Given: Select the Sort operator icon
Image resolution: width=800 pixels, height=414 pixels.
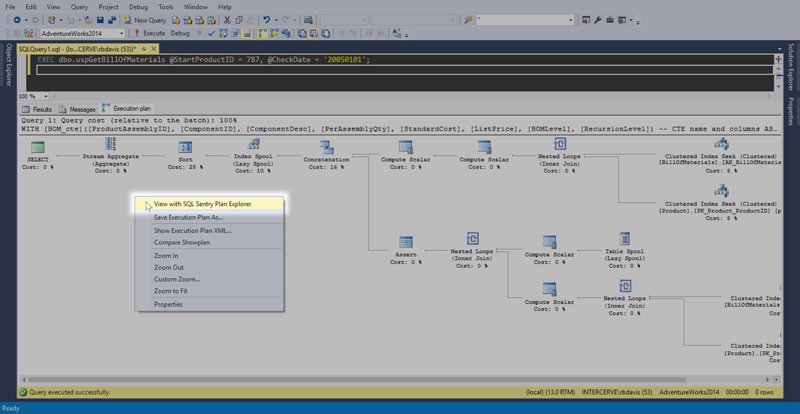Looking at the screenshot, I should click(184, 146).
